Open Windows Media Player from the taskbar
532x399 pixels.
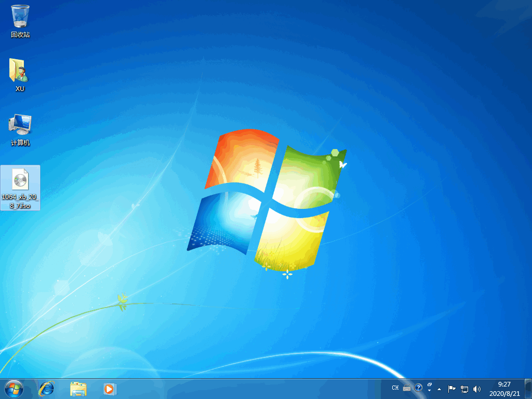[x=109, y=388]
